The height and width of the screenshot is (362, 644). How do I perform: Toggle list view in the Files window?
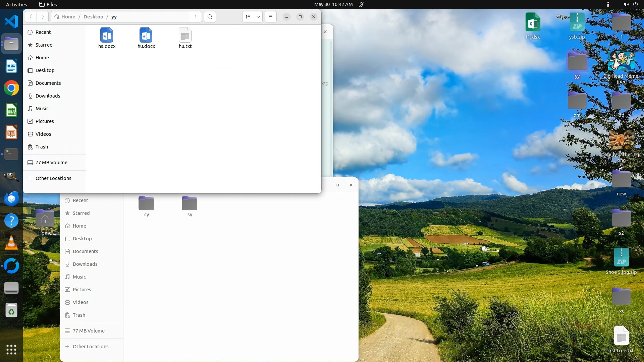(x=248, y=17)
